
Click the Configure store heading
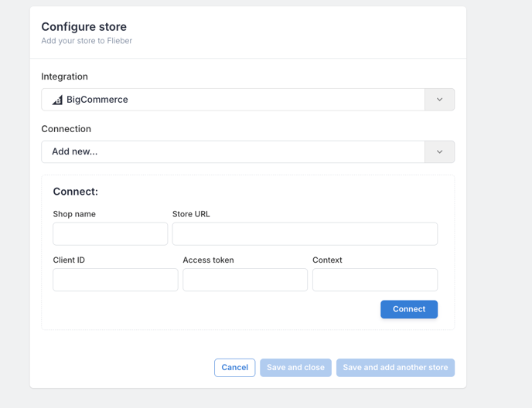(84, 26)
